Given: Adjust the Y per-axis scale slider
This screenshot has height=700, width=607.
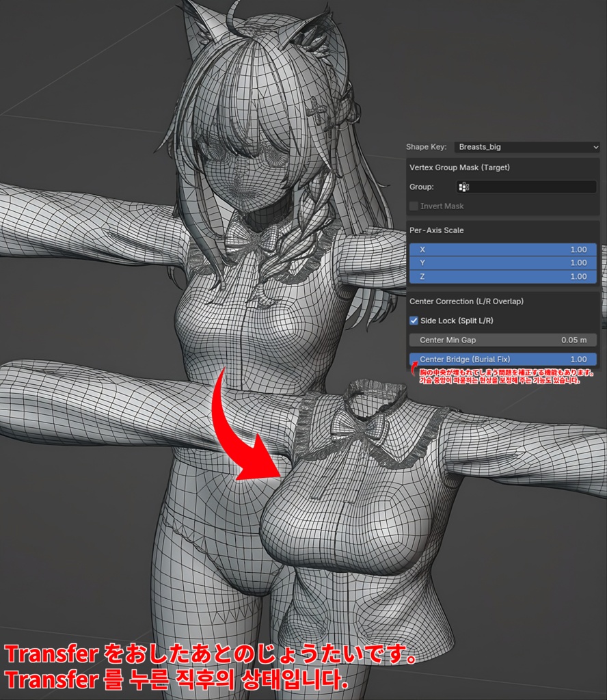Looking at the screenshot, I should [x=503, y=263].
